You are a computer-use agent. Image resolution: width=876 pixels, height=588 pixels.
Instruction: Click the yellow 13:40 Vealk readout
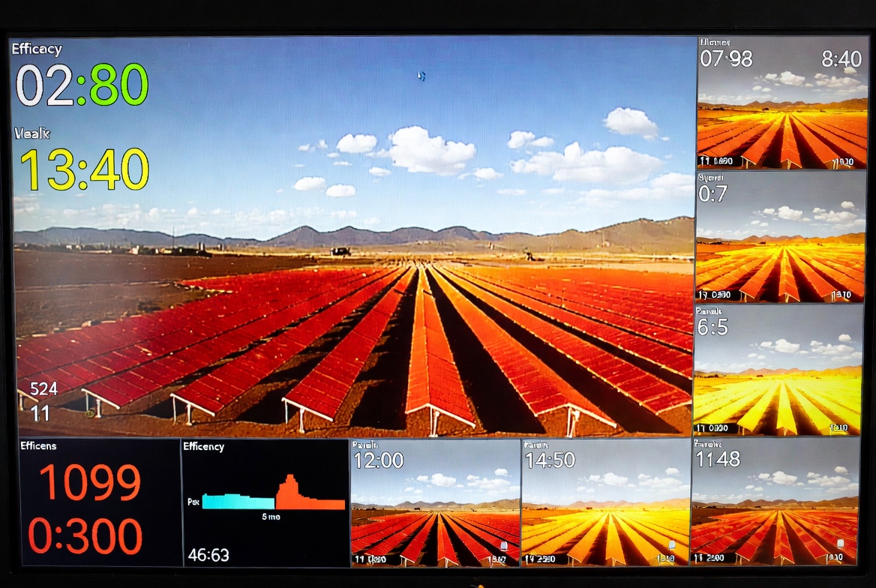[84, 169]
